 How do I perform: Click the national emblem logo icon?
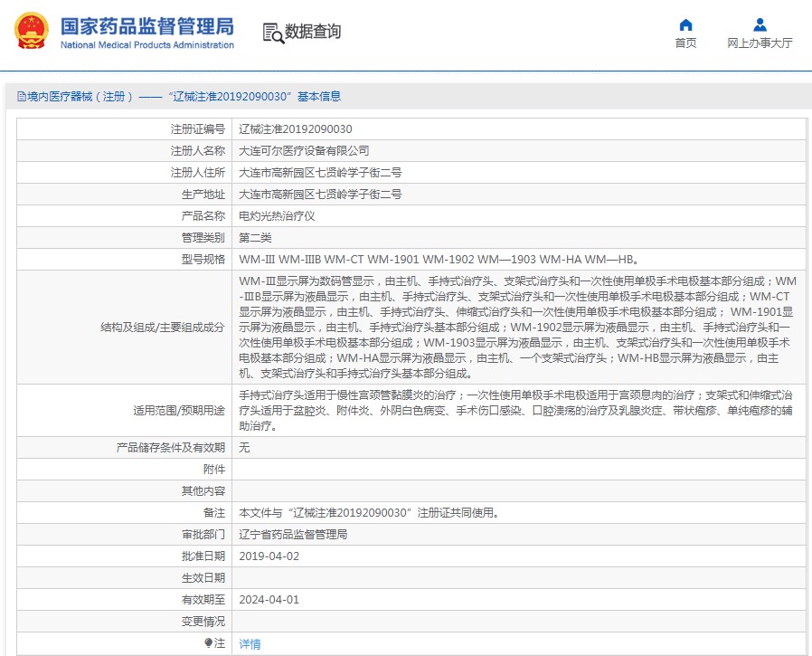[32, 31]
